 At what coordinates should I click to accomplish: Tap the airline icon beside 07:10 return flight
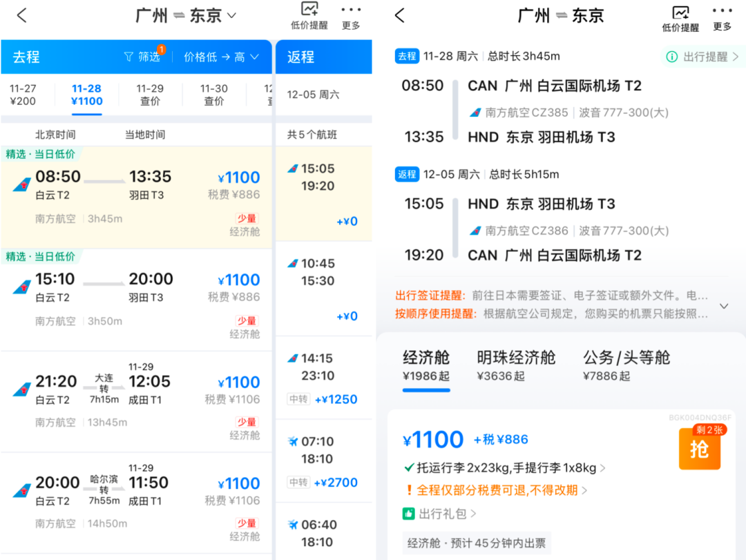(293, 441)
